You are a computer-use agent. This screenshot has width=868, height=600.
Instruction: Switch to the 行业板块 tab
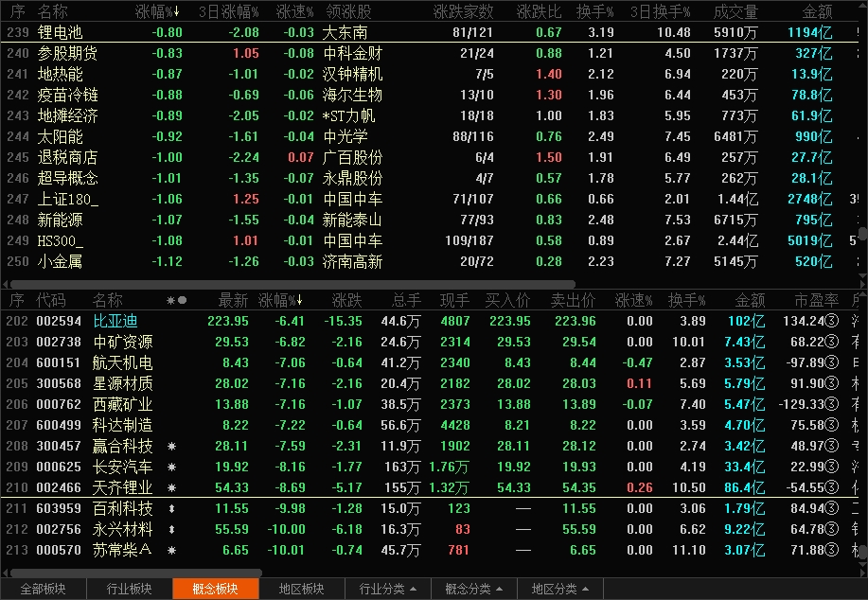pos(129,589)
